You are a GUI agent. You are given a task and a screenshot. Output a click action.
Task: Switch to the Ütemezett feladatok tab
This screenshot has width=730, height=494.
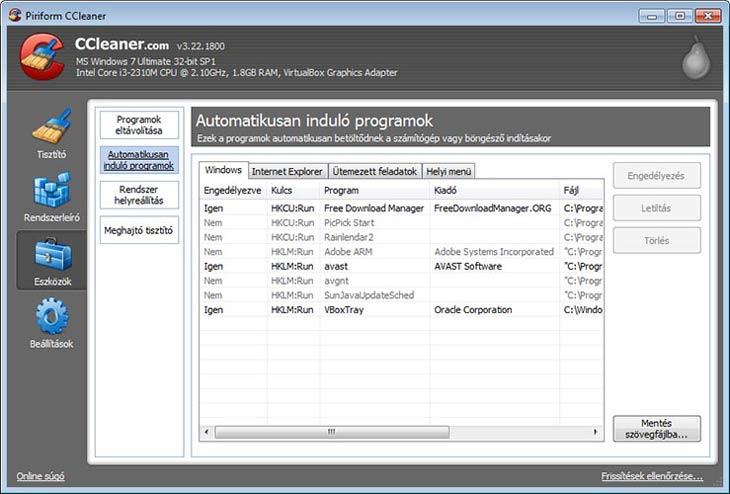coord(374,171)
